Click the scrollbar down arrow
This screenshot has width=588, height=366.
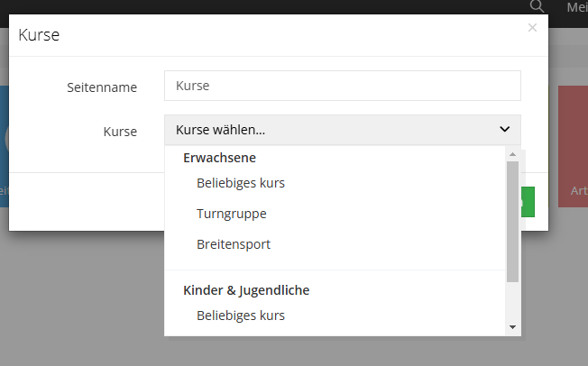click(512, 327)
